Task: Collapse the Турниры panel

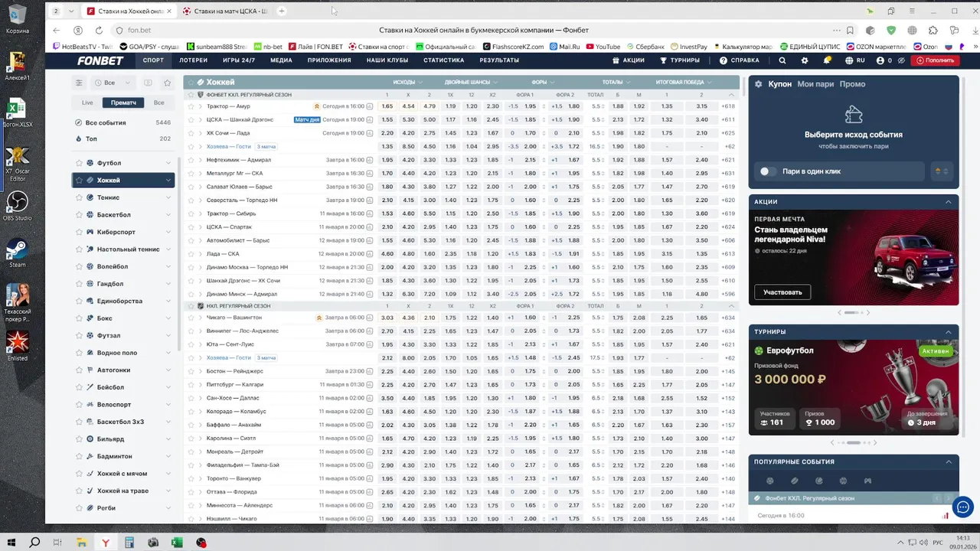Action: click(948, 332)
